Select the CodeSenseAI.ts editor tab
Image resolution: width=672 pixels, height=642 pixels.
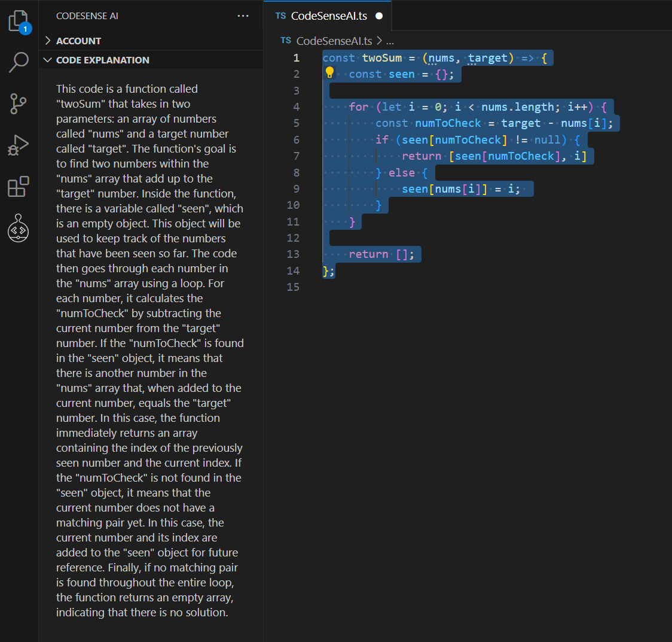pyautogui.click(x=328, y=16)
